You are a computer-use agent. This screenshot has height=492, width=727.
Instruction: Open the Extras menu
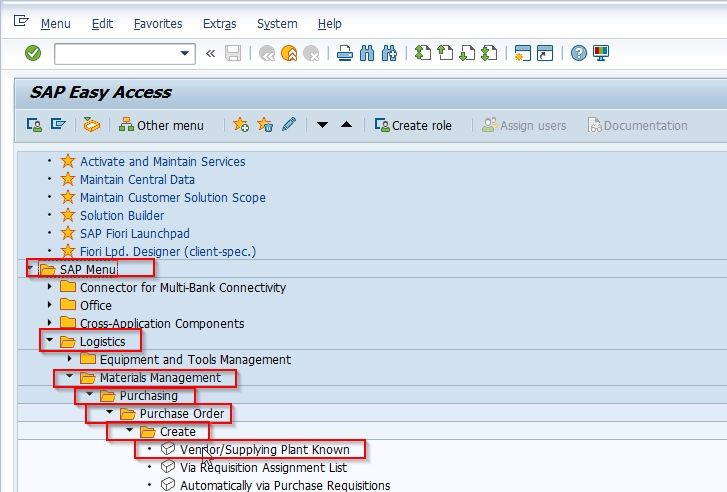coord(220,24)
